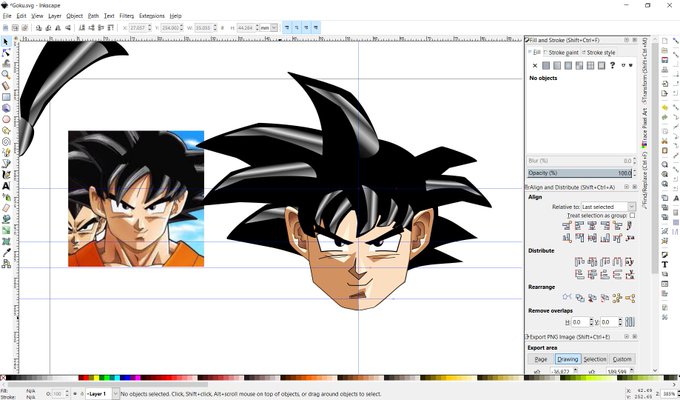Click the Remove overlaps H field
Image resolution: width=680 pixels, height=400 pixels.
pos(581,322)
